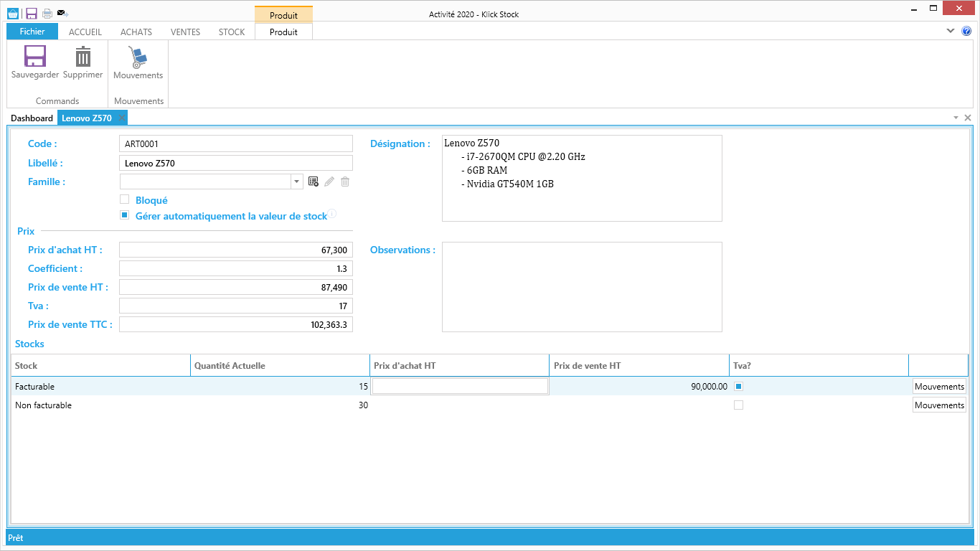The width and height of the screenshot is (980, 551).
Task: Edit Famille using the pencil icon
Action: tap(329, 182)
